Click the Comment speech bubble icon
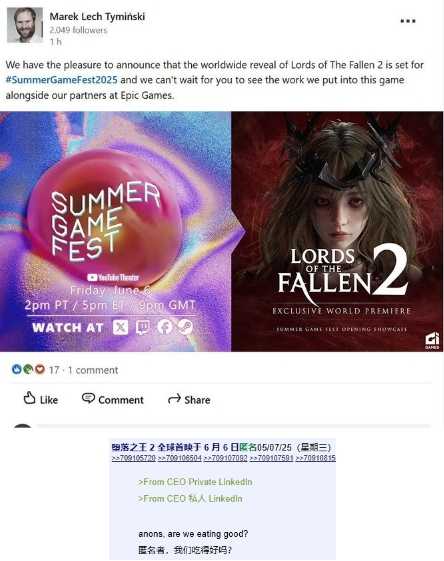Viewport: 444px width, 561px height. point(88,398)
